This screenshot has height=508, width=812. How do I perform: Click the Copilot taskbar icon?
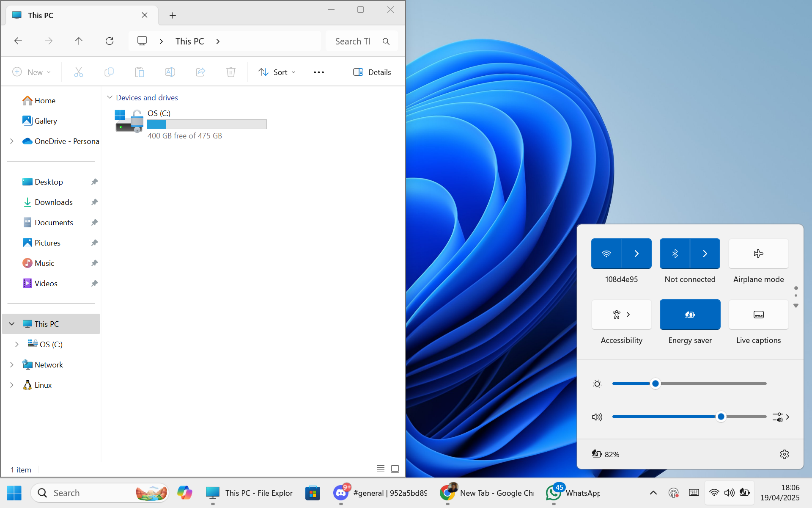click(184, 493)
